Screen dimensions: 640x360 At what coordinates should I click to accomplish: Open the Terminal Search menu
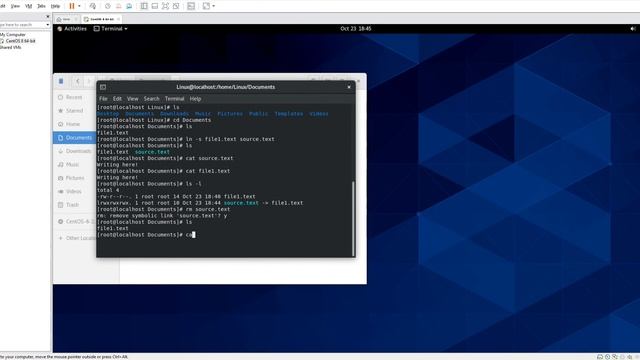point(151,99)
